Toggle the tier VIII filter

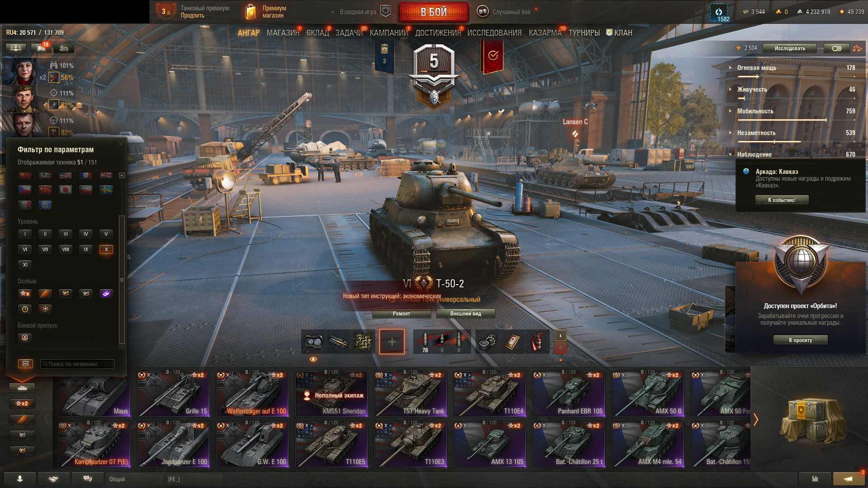(66, 249)
